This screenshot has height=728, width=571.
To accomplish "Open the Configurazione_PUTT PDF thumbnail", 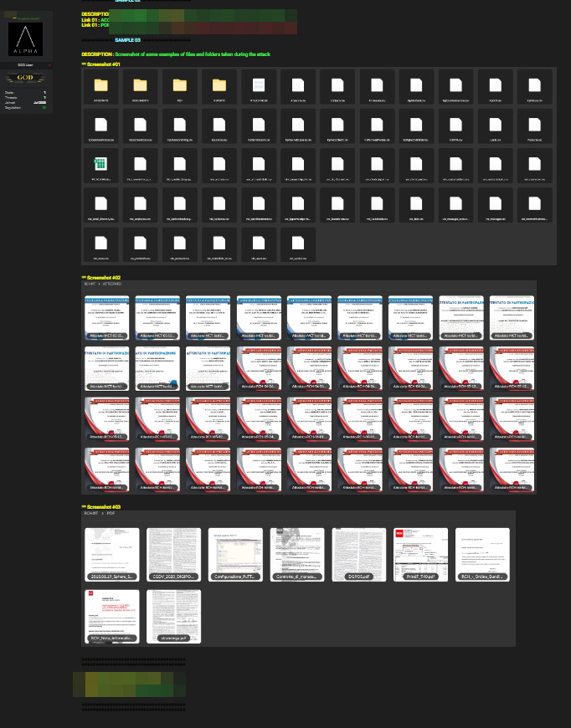I will (235, 554).
